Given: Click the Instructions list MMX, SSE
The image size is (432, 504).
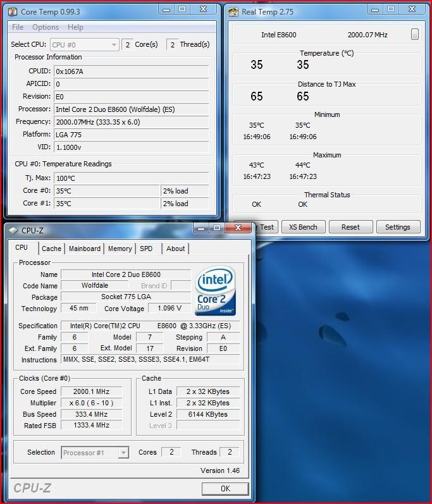Looking at the screenshot, I should pyautogui.click(x=151, y=359).
